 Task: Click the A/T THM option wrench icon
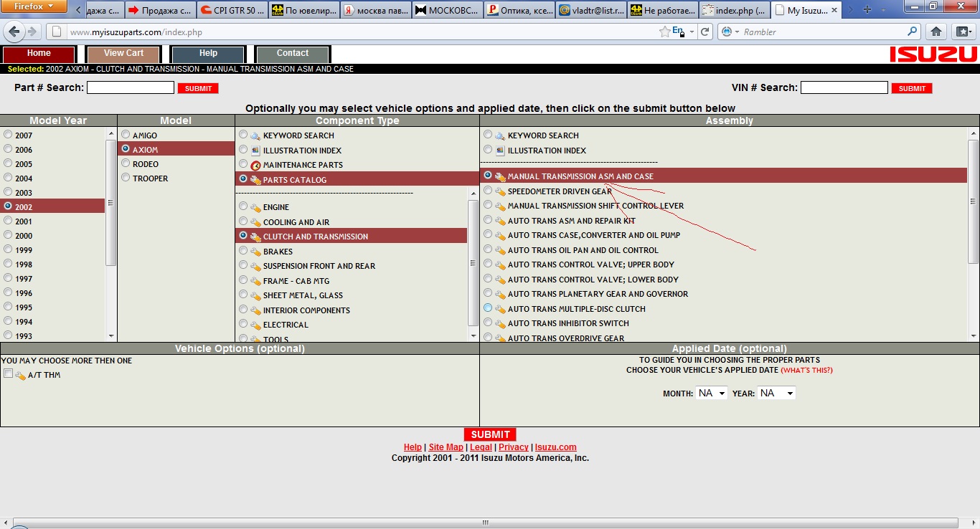coord(20,375)
